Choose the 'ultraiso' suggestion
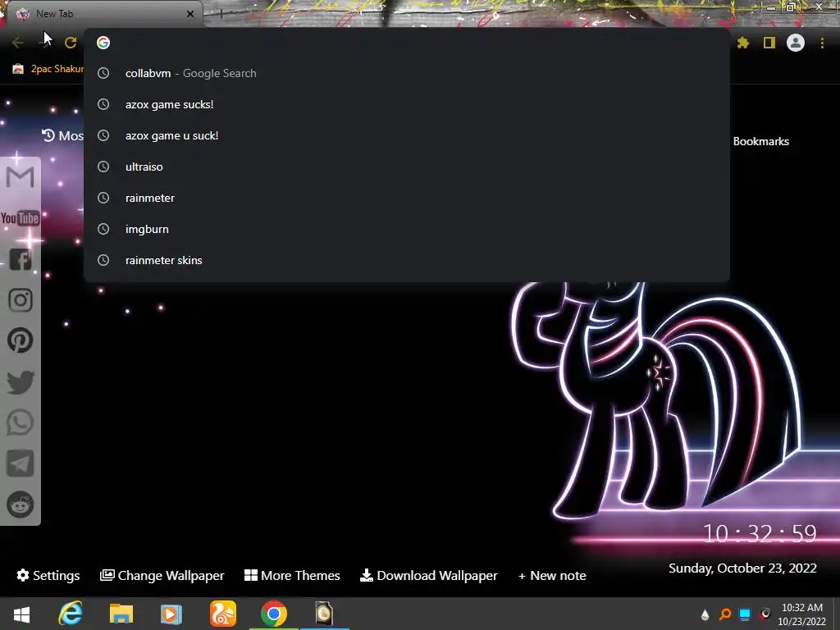This screenshot has width=840, height=630. tap(407, 167)
